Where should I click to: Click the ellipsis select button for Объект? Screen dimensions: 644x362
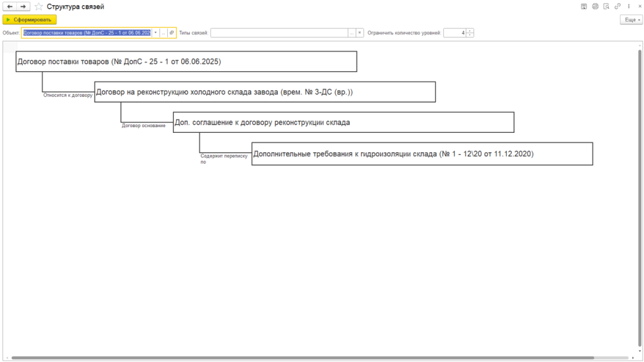tap(164, 33)
